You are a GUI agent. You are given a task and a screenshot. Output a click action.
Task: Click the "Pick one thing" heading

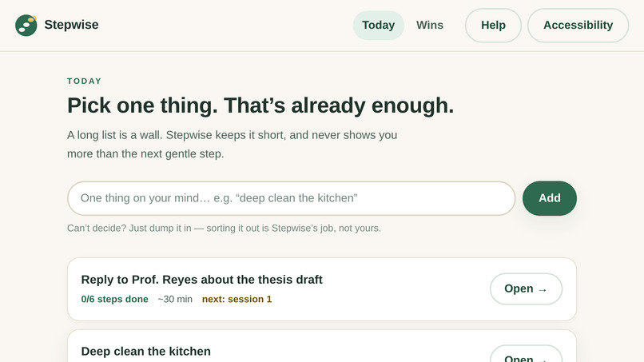click(260, 105)
